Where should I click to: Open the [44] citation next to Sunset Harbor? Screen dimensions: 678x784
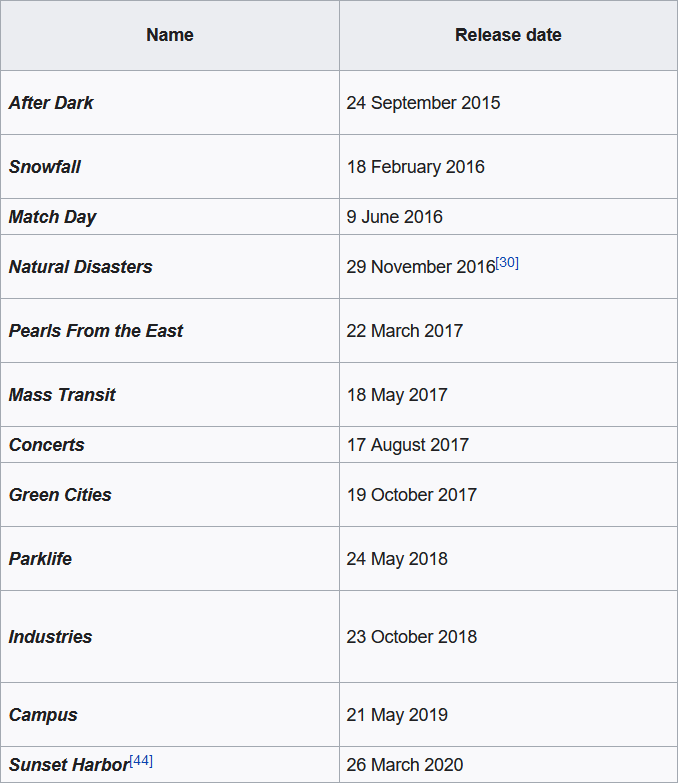click(141, 761)
